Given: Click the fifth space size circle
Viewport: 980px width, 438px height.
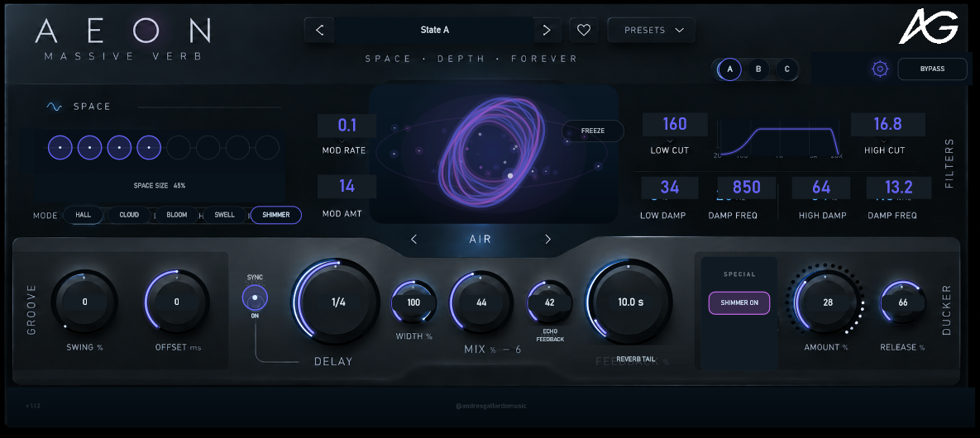Looking at the screenshot, I should click(x=178, y=147).
